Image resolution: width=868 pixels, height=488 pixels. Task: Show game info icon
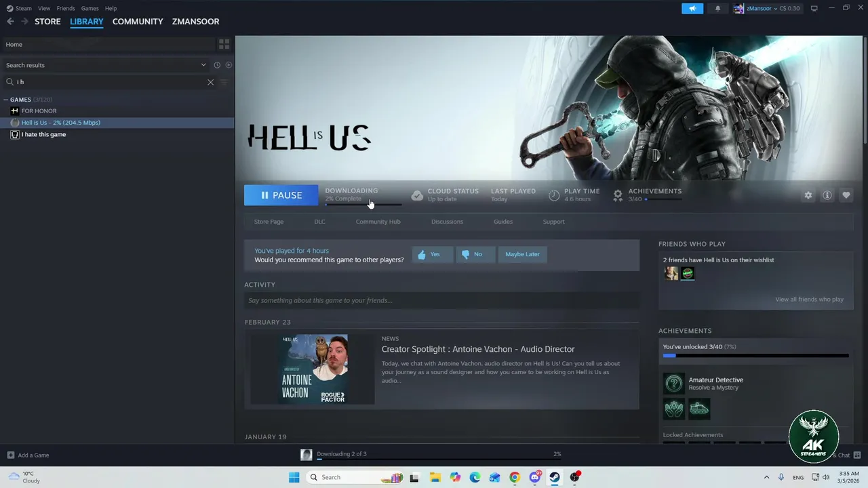click(827, 195)
